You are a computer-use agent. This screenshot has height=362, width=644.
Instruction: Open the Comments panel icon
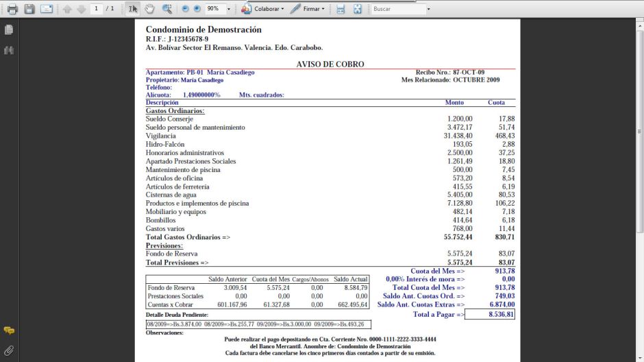[9, 330]
